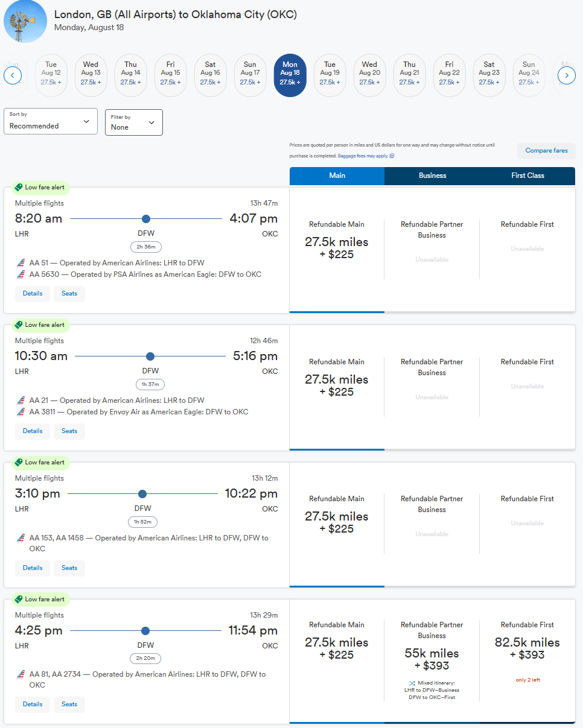The height and width of the screenshot is (728, 583).
Task: Open baggage fees info link icon
Action: [392, 156]
